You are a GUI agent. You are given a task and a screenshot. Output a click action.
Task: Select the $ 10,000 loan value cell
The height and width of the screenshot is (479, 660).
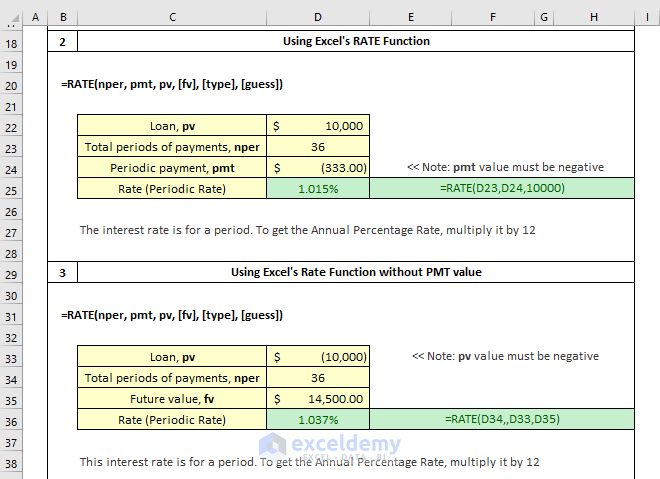point(318,125)
